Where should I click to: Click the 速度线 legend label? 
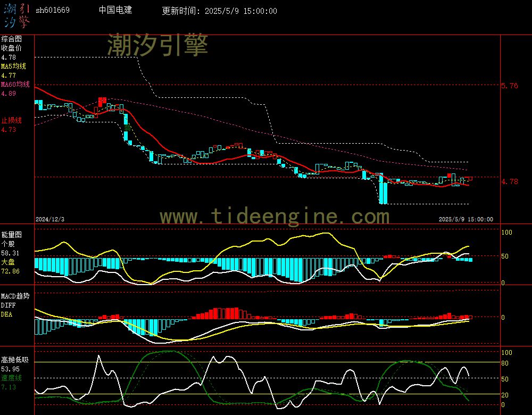click(x=11, y=378)
